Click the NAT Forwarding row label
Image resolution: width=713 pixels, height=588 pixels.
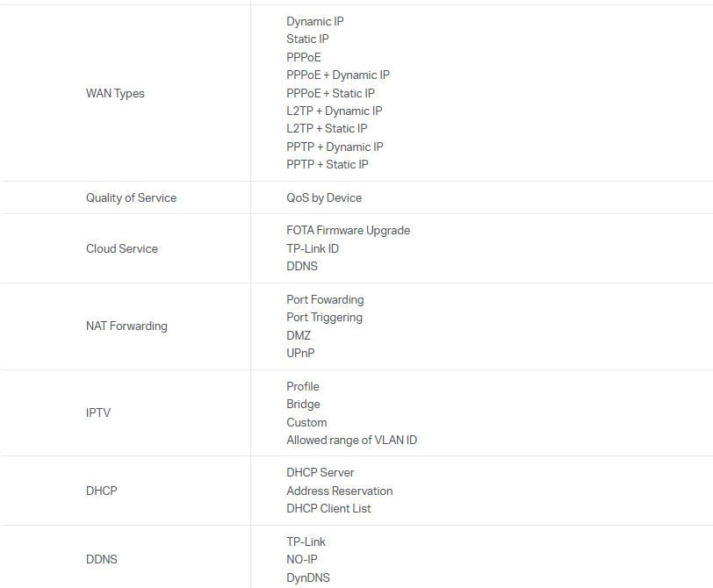(x=126, y=326)
